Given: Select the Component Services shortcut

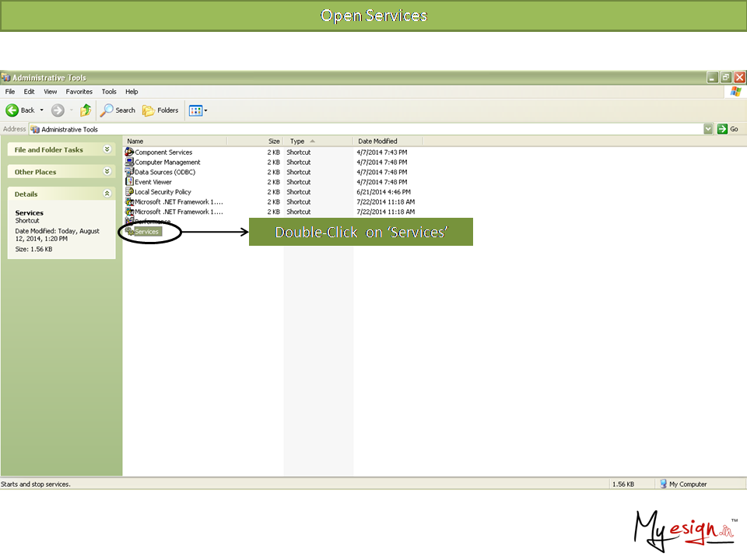Looking at the screenshot, I should (x=163, y=152).
